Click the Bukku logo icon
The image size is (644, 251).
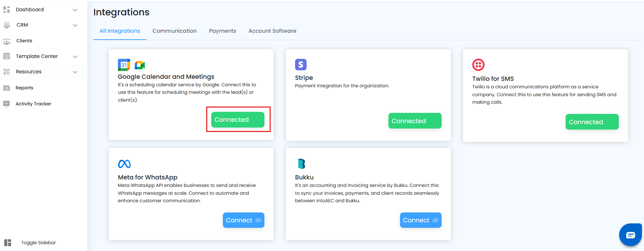(x=301, y=164)
